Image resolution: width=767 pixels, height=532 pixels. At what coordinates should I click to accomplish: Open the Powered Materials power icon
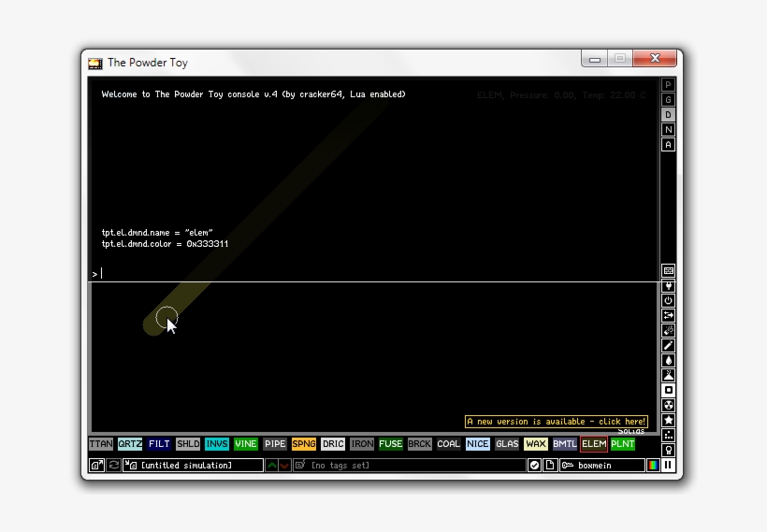click(668, 301)
